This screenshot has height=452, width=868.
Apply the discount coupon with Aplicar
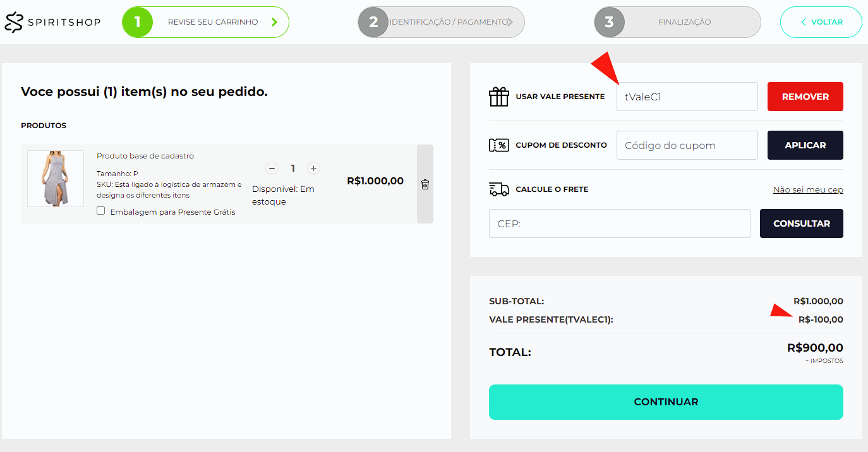coord(805,145)
